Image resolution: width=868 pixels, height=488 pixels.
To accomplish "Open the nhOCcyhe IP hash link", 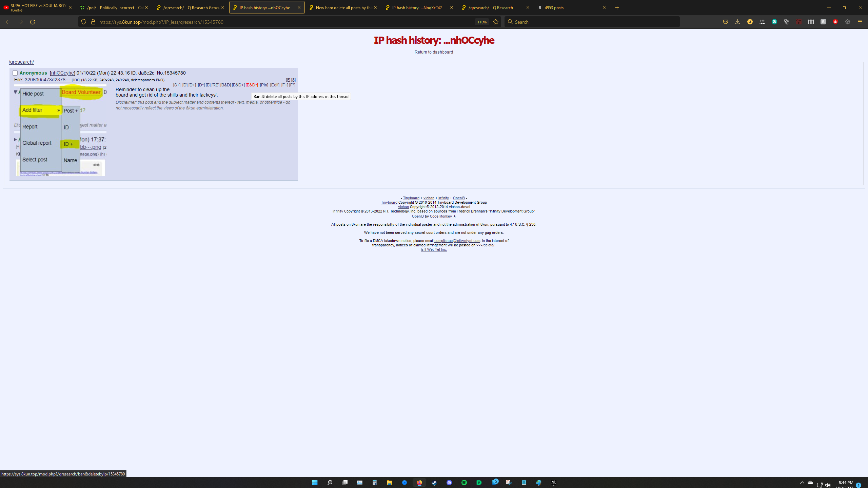I will click(62, 73).
